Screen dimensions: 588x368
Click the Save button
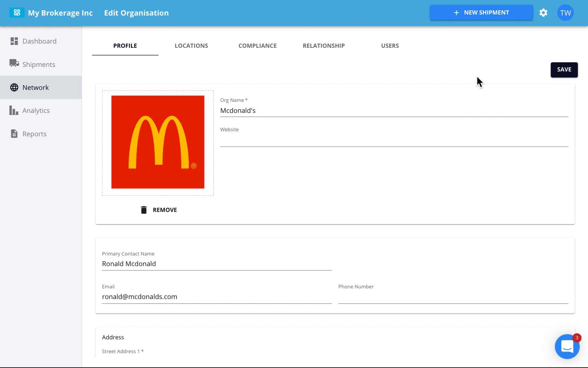[564, 70]
